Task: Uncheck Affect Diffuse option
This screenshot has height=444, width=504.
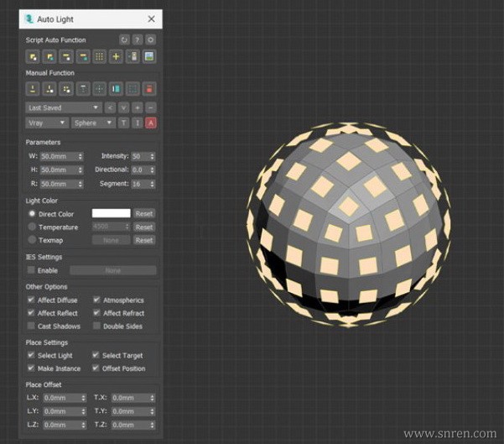Action: tap(32, 300)
